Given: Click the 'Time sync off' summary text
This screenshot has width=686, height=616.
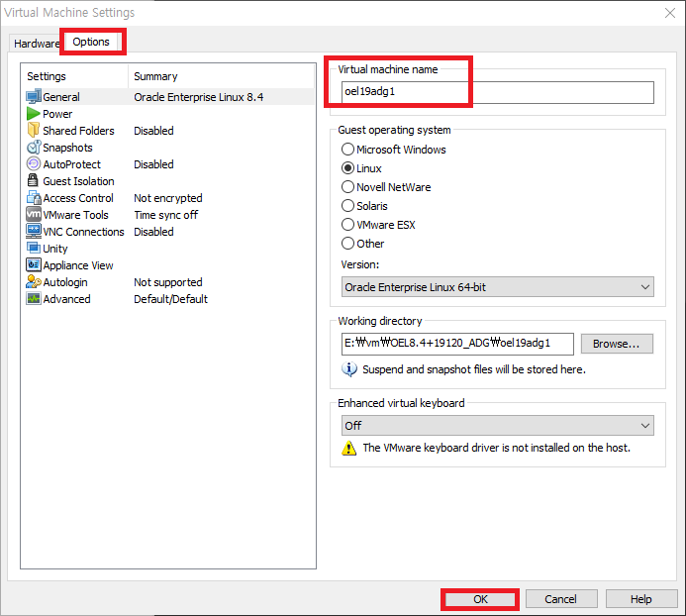Looking at the screenshot, I should pos(166,215).
